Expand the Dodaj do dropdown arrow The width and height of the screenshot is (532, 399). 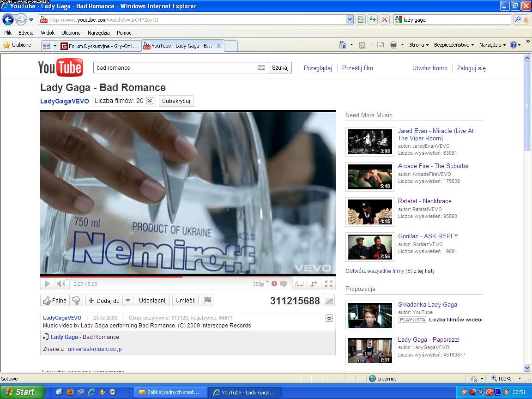click(x=128, y=301)
